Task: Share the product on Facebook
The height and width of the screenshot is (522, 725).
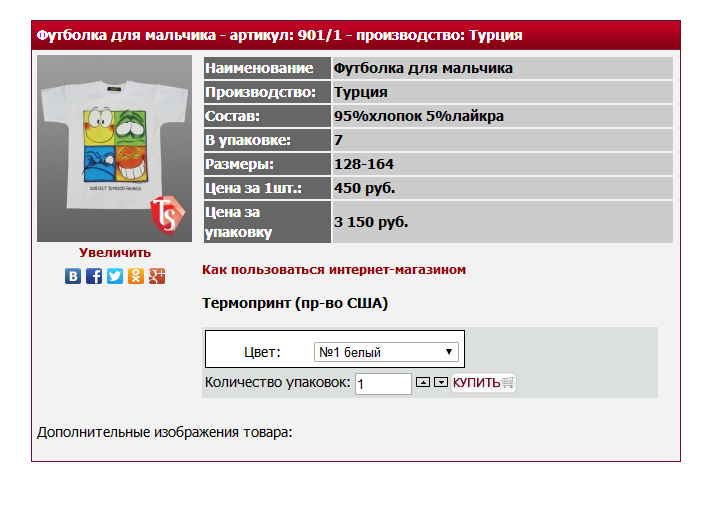Action: pyautogui.click(x=94, y=276)
